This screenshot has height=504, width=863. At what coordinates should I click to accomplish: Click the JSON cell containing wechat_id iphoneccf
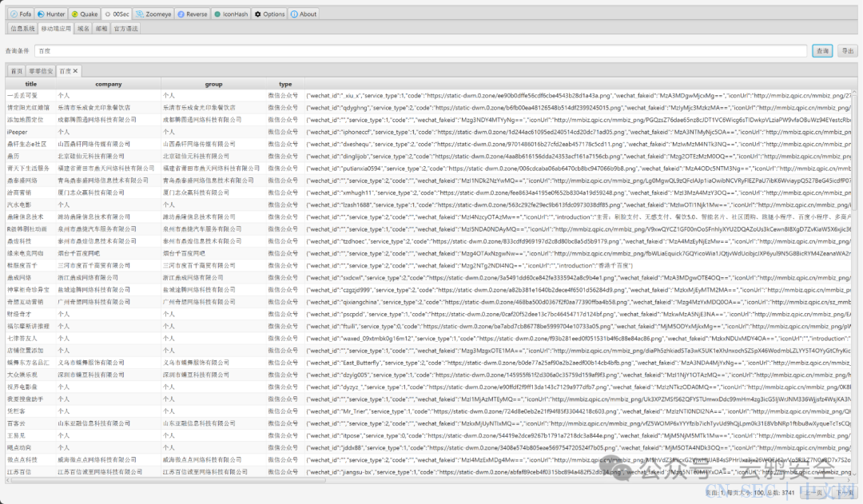click(578, 132)
